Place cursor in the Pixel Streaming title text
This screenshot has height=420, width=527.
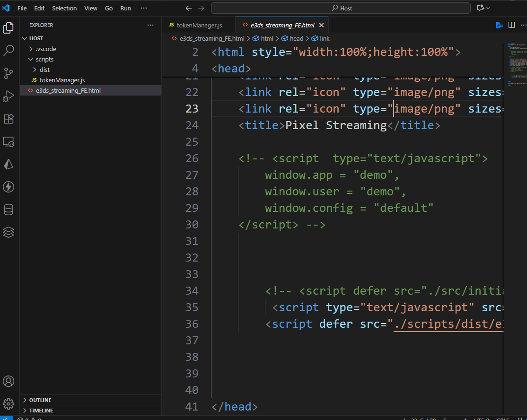point(336,125)
